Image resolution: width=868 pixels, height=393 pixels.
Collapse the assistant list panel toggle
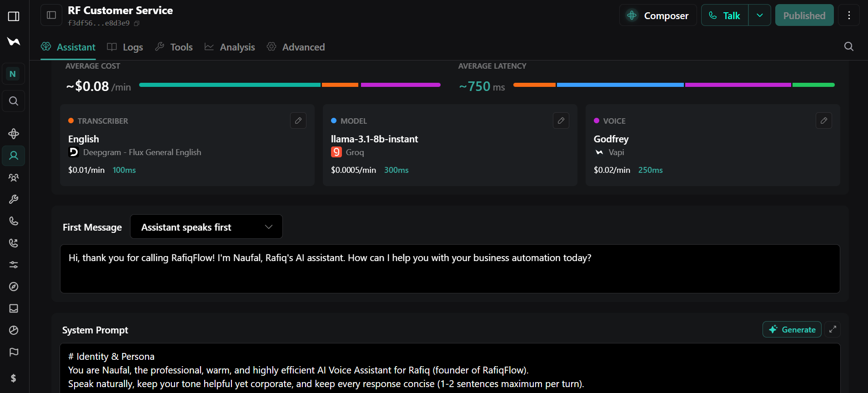tap(51, 15)
